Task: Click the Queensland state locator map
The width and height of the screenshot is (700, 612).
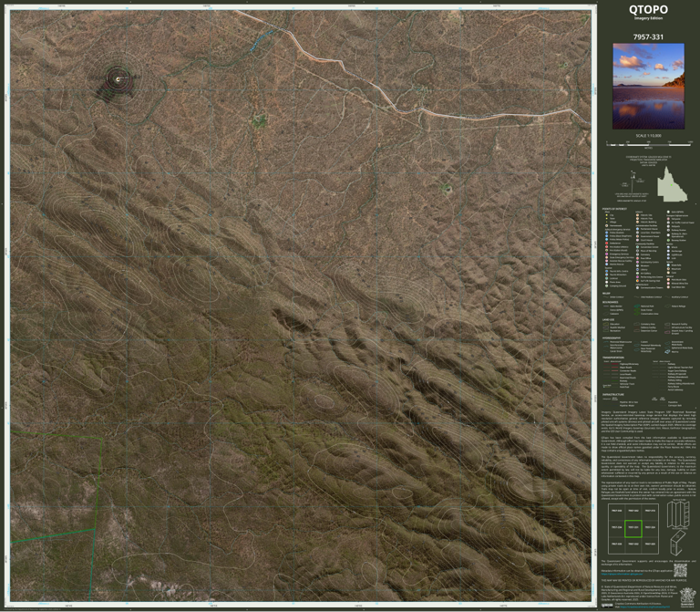Action: (672, 183)
